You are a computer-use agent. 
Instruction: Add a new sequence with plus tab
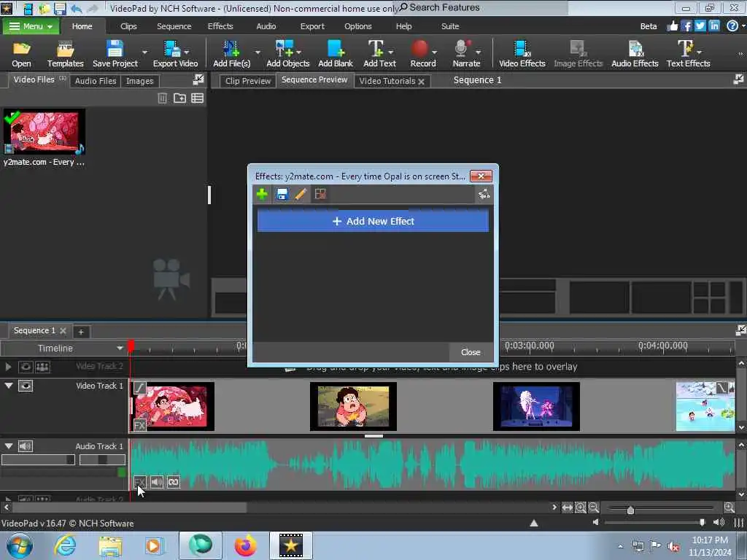[x=80, y=332]
